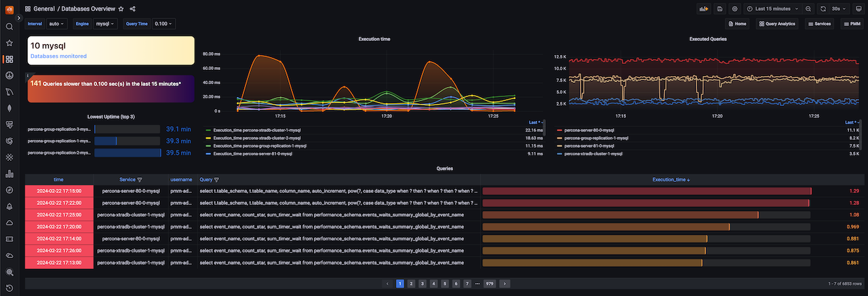The image size is (868, 296).
Task: Open the Interval auto dropdown
Action: click(x=57, y=24)
